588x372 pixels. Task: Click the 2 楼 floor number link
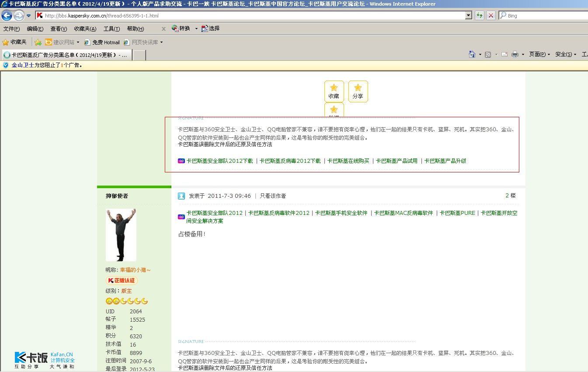511,196
